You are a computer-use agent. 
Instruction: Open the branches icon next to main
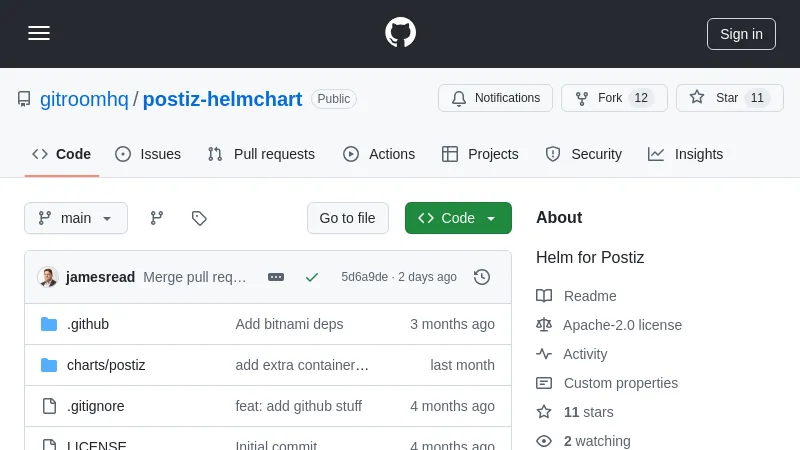pos(157,218)
